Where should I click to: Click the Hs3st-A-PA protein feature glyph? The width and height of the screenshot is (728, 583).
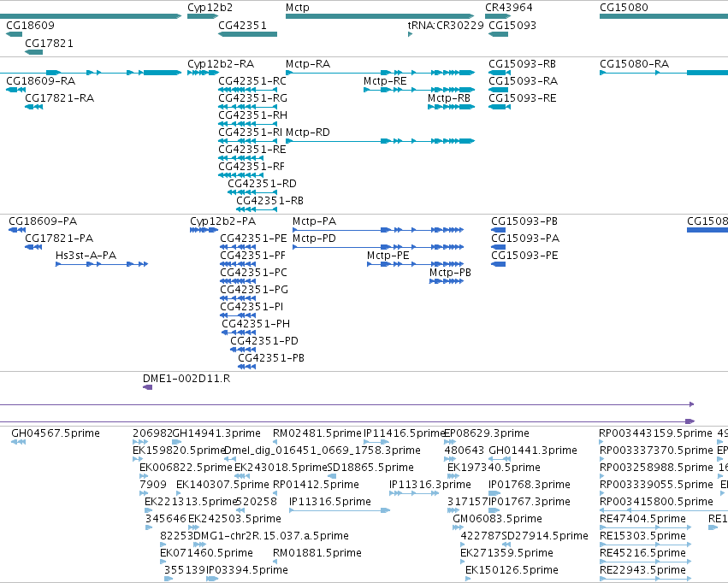point(102,264)
